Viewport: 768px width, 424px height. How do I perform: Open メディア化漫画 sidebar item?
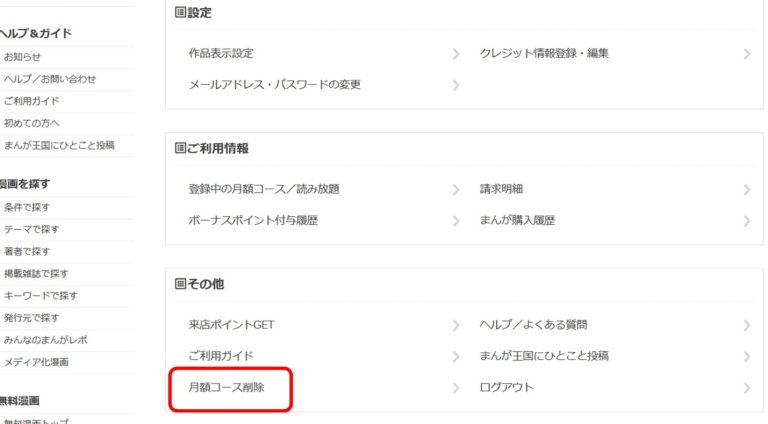point(36,362)
